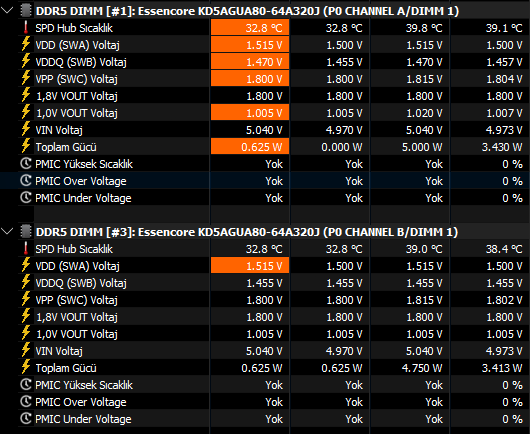Click clock icon of DIMM #3 PMIC Over Voltage
The height and width of the screenshot is (434, 530).
26,402
